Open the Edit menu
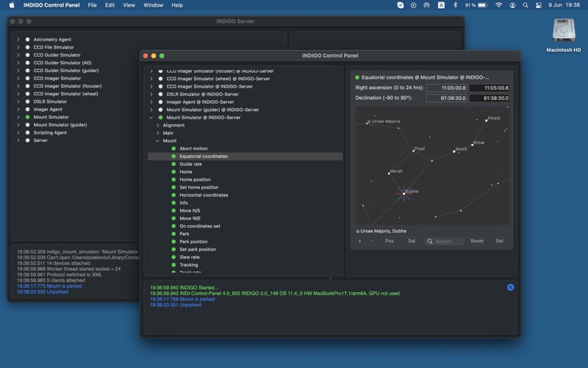Viewport: 588px width, 368px height. (x=110, y=5)
